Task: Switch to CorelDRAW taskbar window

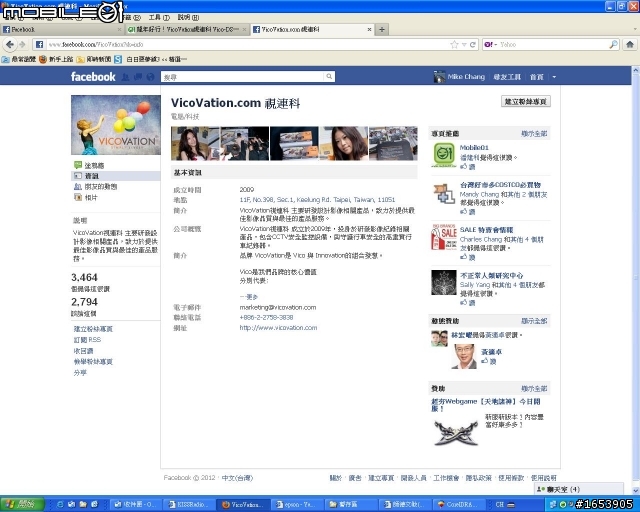Action: [459, 505]
